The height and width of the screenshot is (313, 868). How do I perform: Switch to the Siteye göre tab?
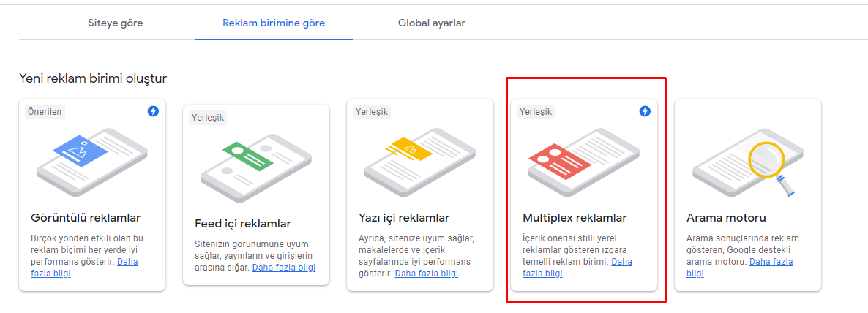coord(115,23)
